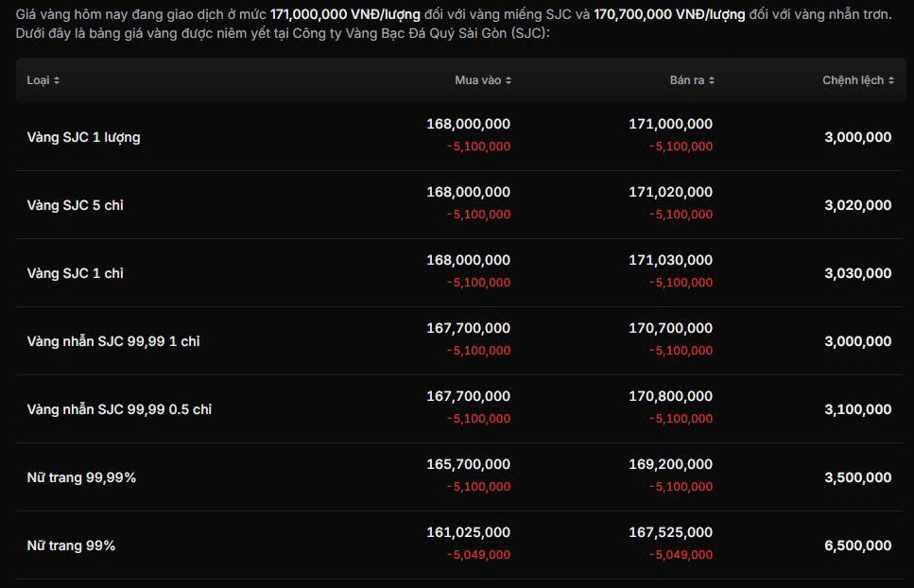Click the Loại column header text
Viewport: 914px width, 588px height.
tap(38, 80)
